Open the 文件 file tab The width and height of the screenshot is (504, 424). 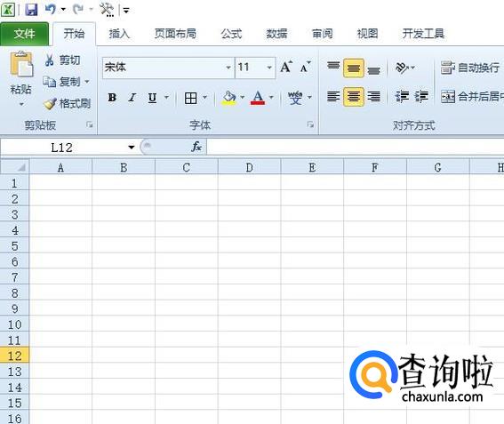(x=24, y=34)
